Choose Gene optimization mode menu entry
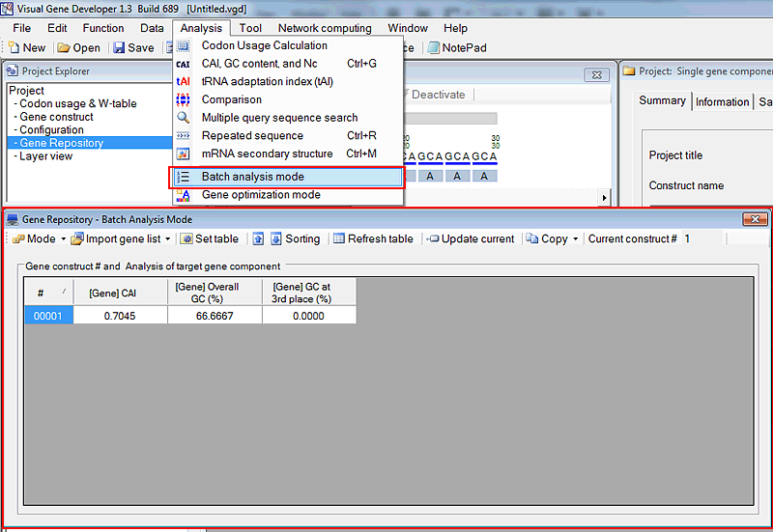 287,195
